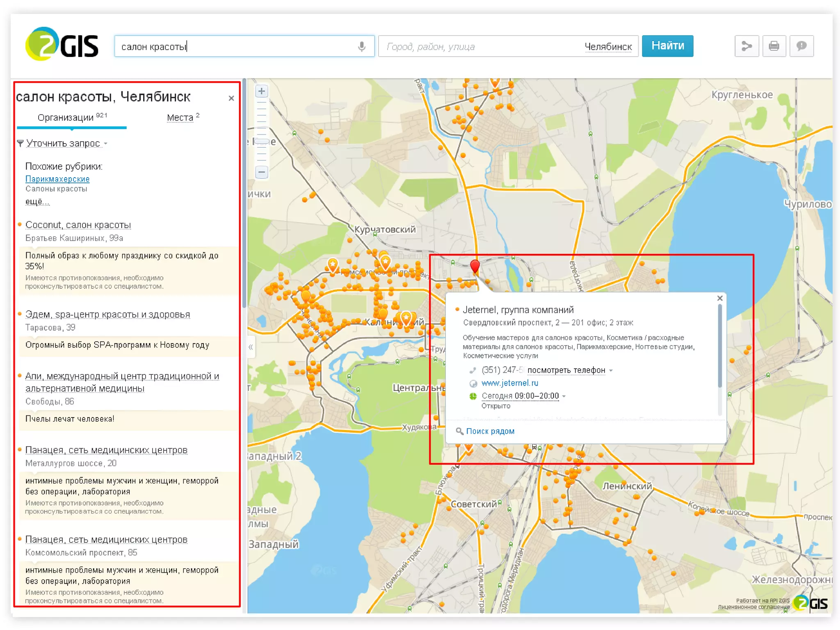The image size is (840, 630).
Task: Click the map zoom level slider
Action: (262, 141)
